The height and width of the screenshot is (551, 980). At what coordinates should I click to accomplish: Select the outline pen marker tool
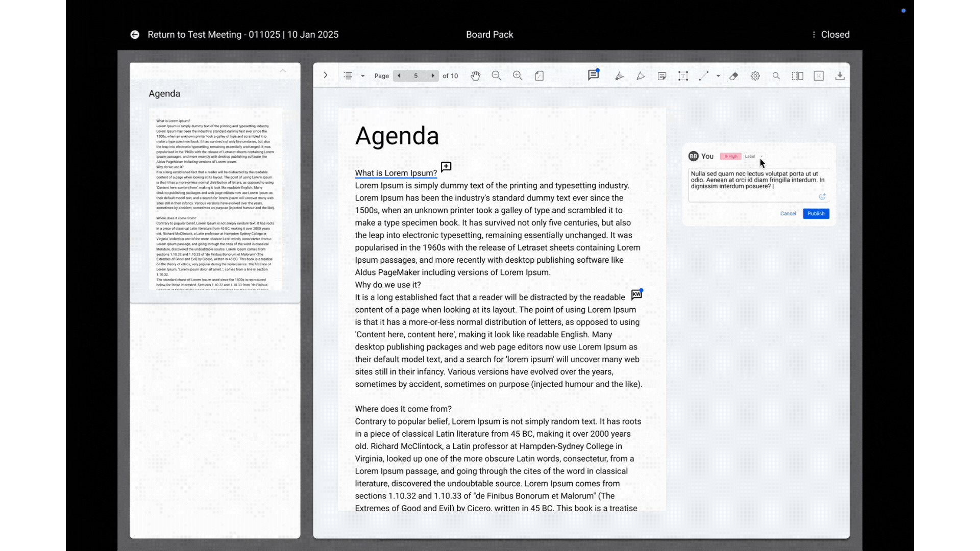(641, 76)
